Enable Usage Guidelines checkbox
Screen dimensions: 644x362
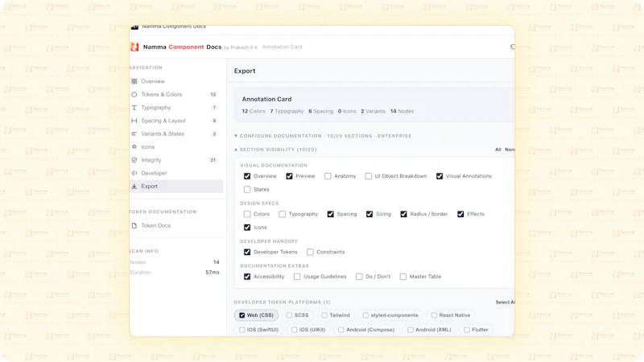click(297, 277)
